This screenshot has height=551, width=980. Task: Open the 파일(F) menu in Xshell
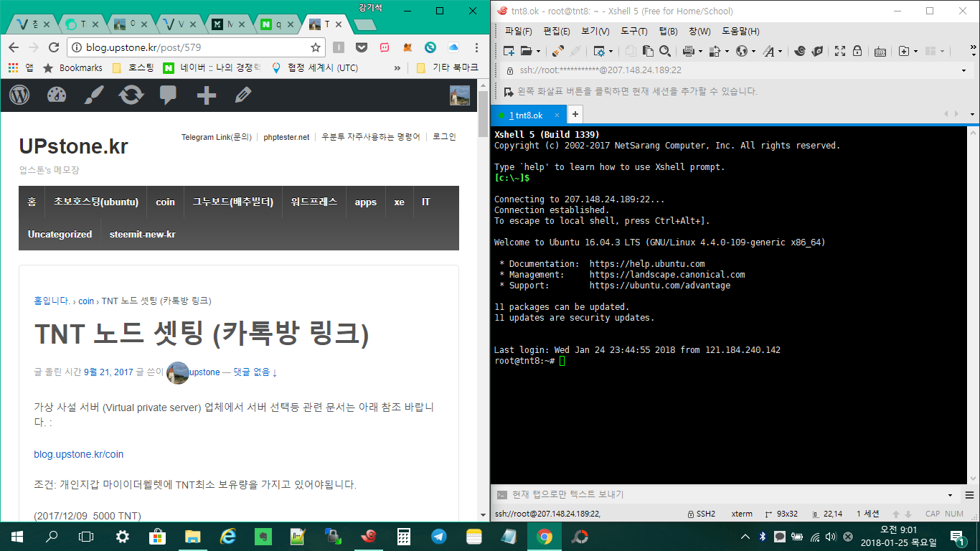pyautogui.click(x=518, y=32)
